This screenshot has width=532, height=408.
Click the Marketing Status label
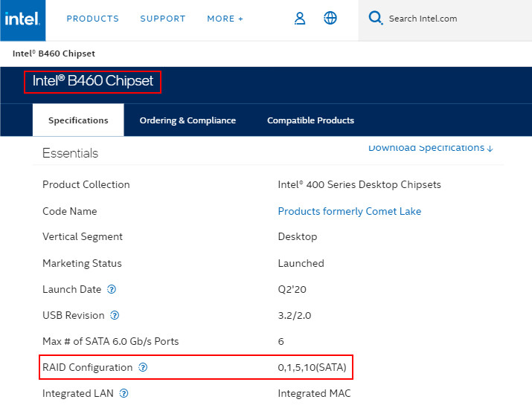pyautogui.click(x=82, y=263)
